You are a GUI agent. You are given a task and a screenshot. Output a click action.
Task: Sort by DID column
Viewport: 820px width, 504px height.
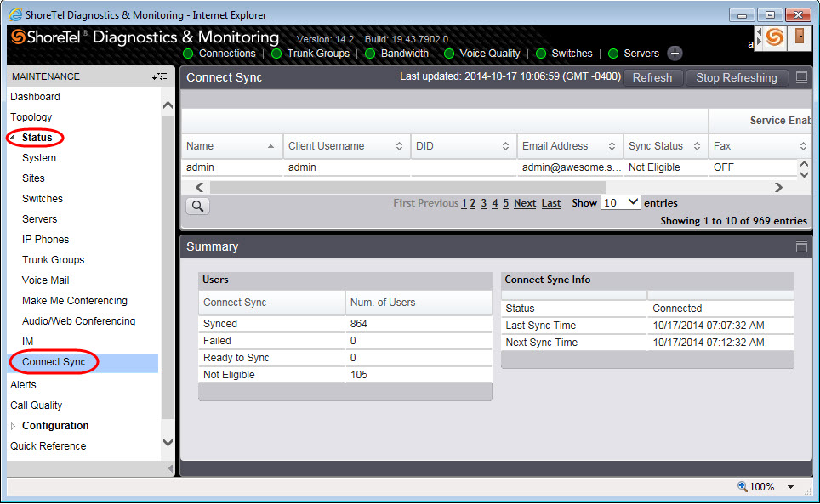pyautogui.click(x=464, y=146)
